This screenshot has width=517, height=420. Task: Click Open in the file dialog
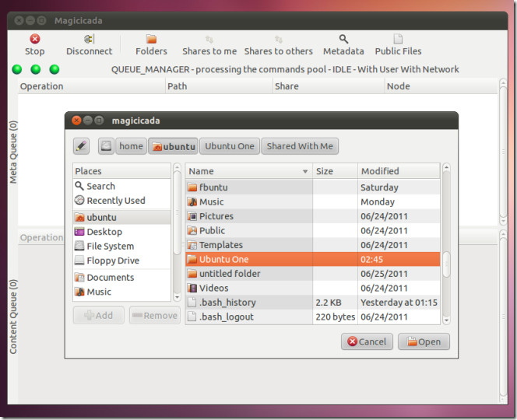(x=424, y=341)
